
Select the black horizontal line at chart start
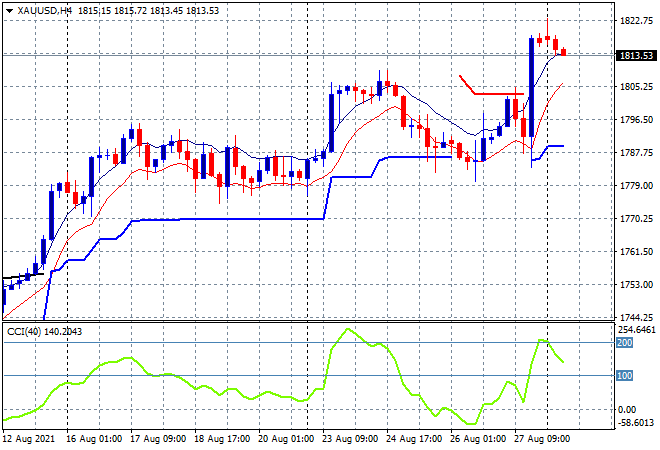23,276
